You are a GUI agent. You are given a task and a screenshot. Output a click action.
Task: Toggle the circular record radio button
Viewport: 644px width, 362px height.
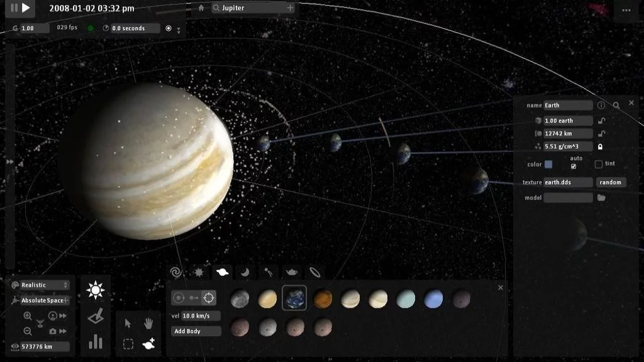click(169, 28)
